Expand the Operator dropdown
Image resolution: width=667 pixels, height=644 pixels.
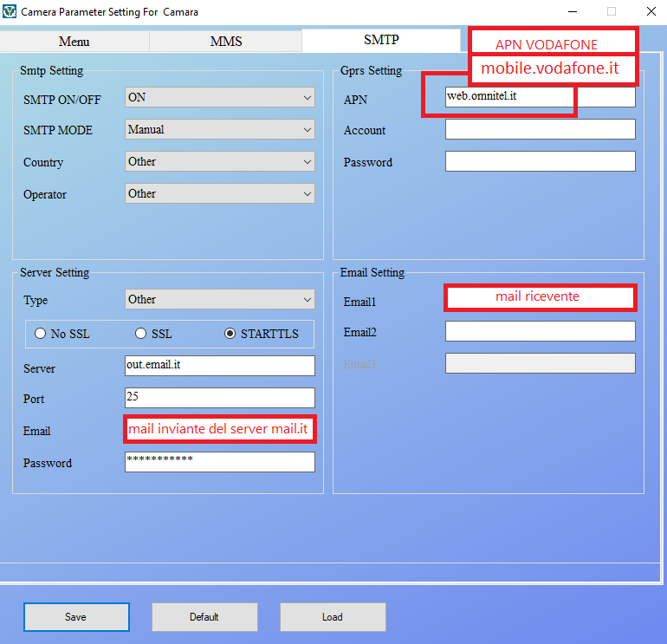219,194
